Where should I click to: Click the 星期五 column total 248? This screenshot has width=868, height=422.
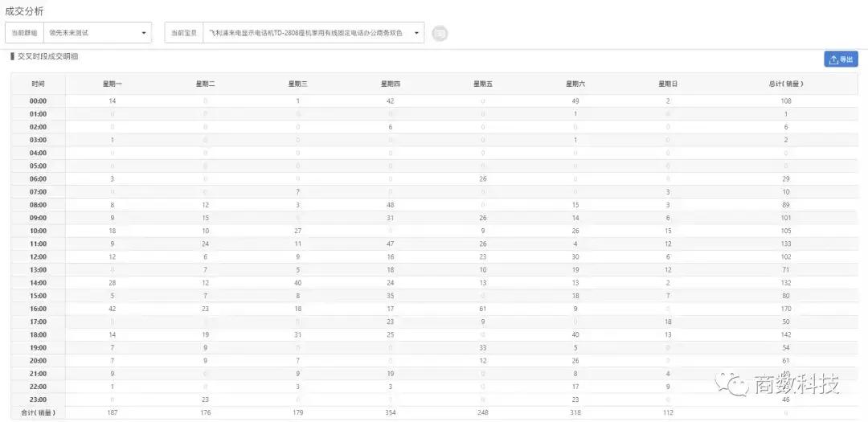pyautogui.click(x=483, y=412)
